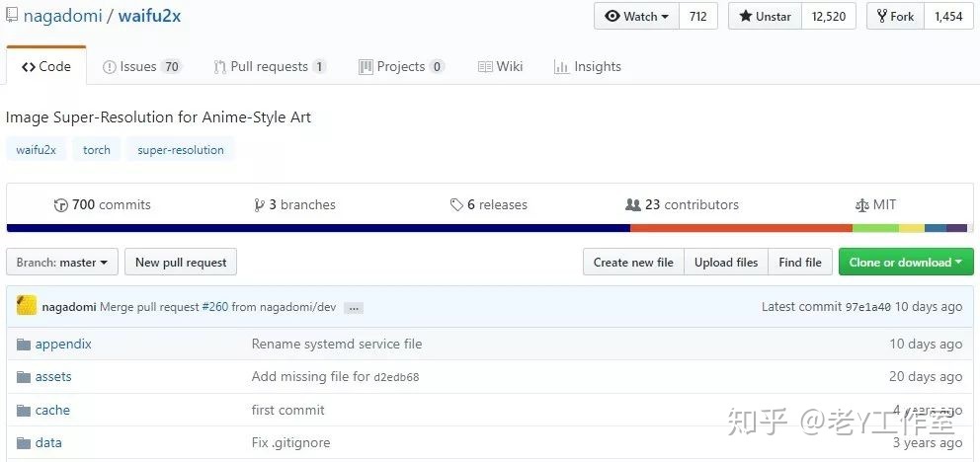Screen dimensions: 980x462
Task: Select the torch topic tag
Action: click(96, 150)
